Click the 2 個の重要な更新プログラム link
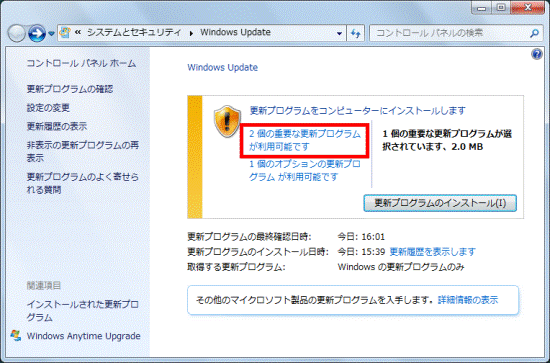Image resolution: width=550 pixels, height=363 pixels. (x=305, y=140)
